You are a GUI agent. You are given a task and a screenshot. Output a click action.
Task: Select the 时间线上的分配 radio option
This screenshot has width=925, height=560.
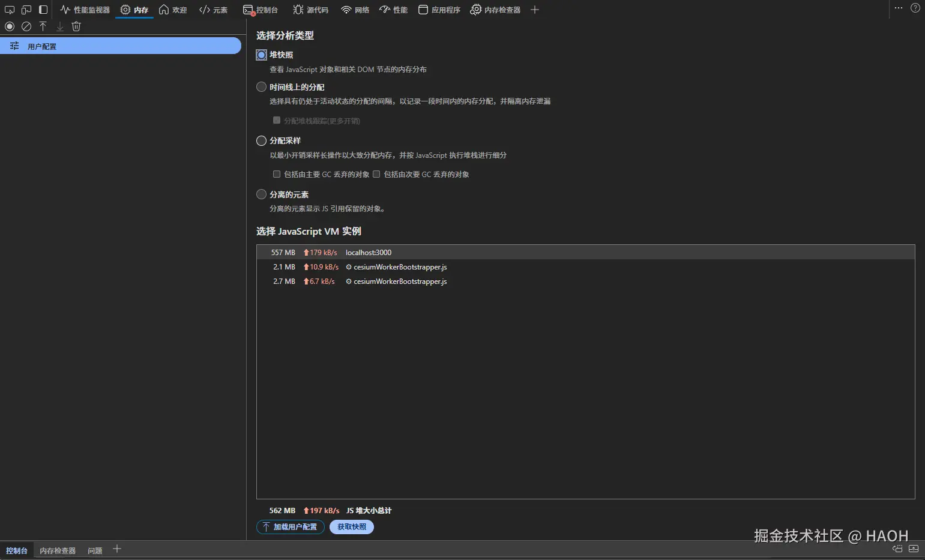coord(261,86)
